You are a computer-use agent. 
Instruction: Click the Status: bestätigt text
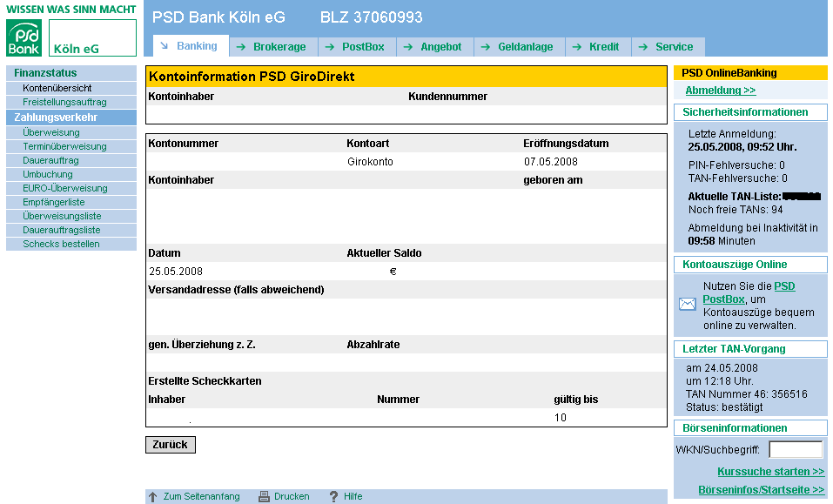coord(724,407)
